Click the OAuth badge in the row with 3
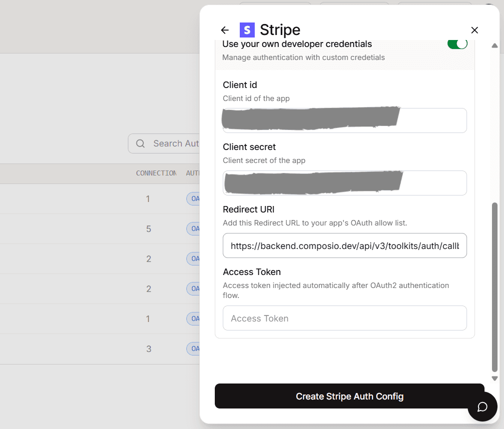This screenshot has width=504, height=429. [193, 349]
